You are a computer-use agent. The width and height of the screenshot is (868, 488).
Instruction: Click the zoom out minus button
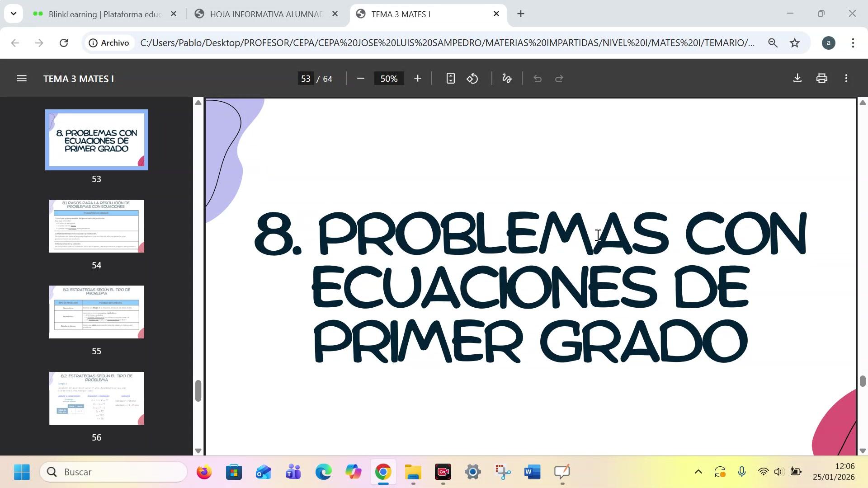[360, 79]
